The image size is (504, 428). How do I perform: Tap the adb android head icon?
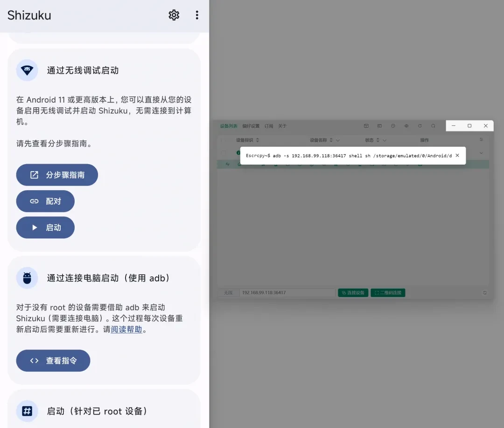pos(27,278)
